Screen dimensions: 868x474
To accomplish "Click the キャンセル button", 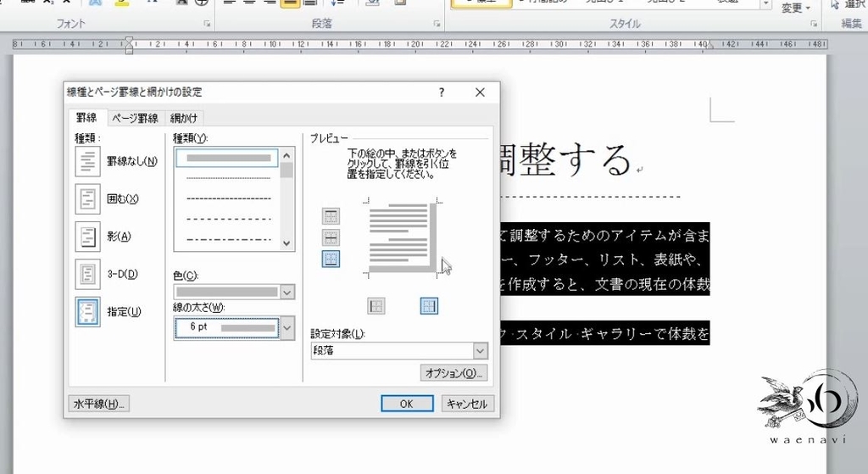I will [x=467, y=404].
